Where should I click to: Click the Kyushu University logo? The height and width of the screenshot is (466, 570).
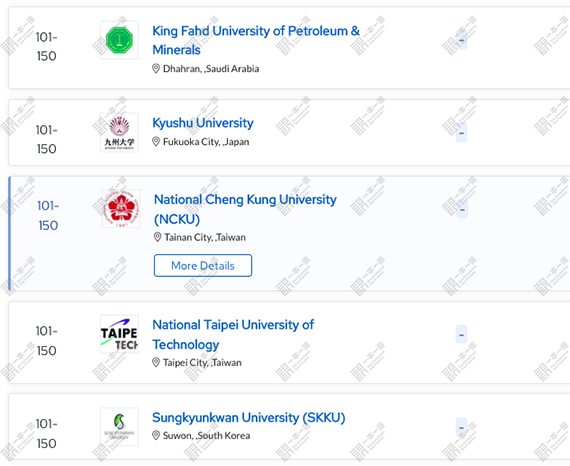click(119, 132)
